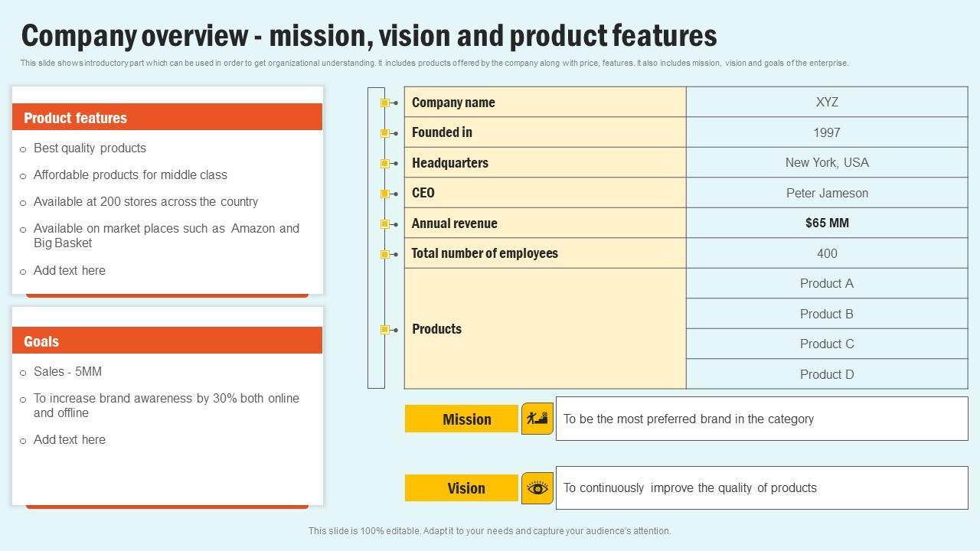Image resolution: width=980 pixels, height=551 pixels.
Task: Click marker beside Total number of employees
Action: pyautogui.click(x=385, y=254)
